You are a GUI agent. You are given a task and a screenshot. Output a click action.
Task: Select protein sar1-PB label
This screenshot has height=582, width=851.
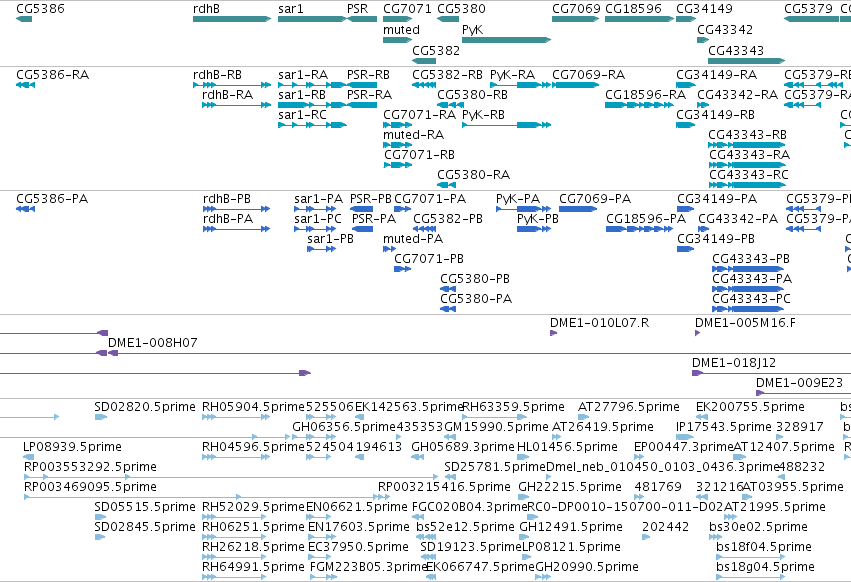click(330, 239)
